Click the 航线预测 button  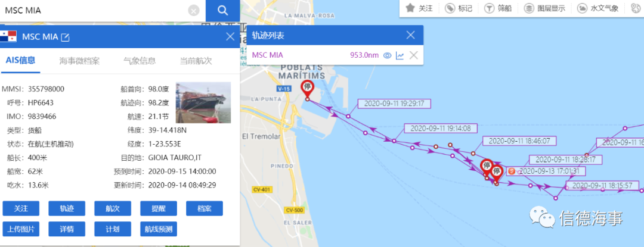pyautogui.click(x=159, y=229)
